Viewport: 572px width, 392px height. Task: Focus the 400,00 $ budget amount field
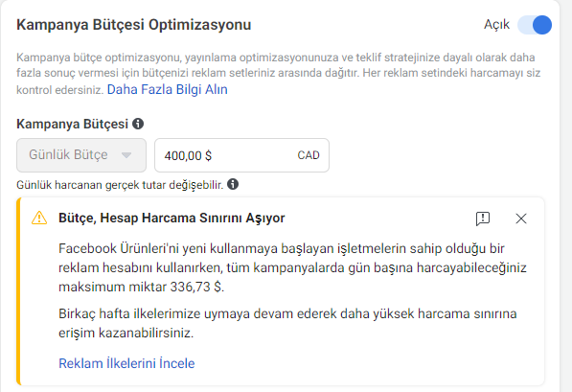tap(241, 155)
